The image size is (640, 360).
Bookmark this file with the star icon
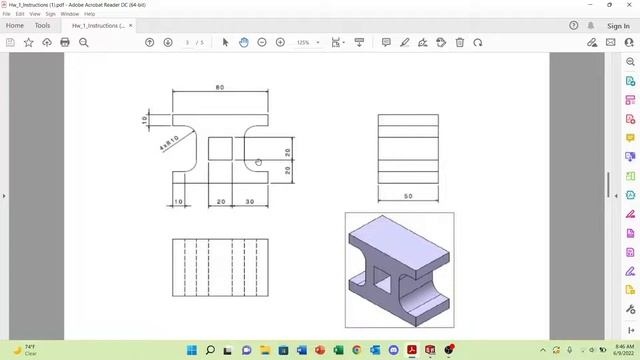click(29, 42)
